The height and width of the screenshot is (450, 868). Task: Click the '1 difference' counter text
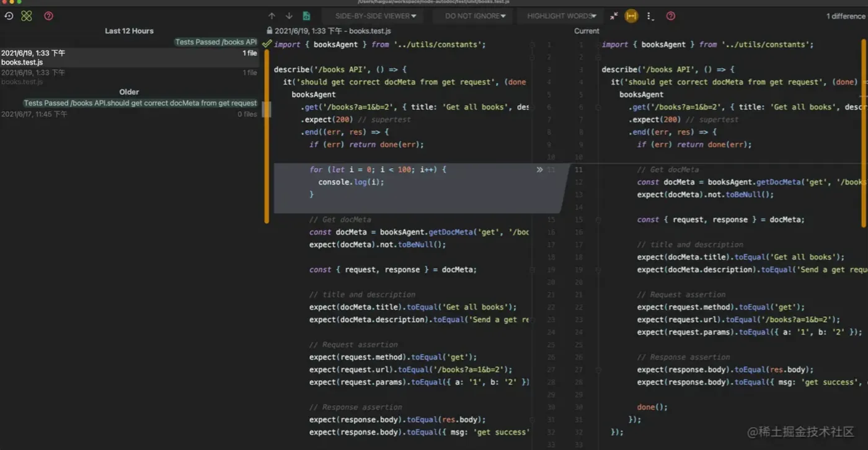tap(845, 16)
